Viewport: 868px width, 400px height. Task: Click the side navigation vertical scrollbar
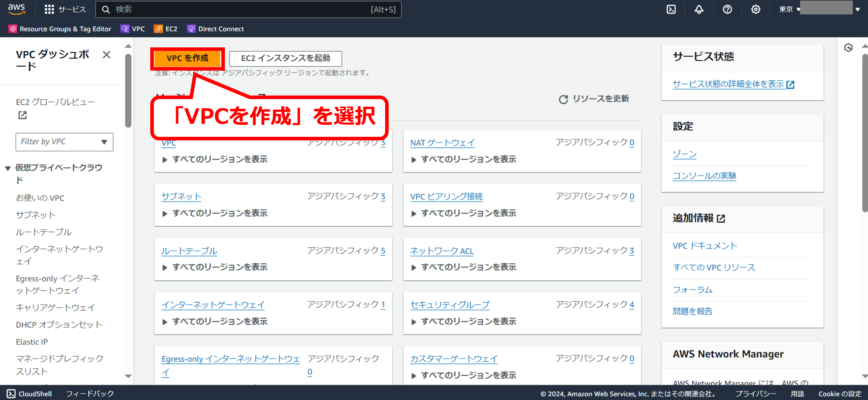pos(128,91)
